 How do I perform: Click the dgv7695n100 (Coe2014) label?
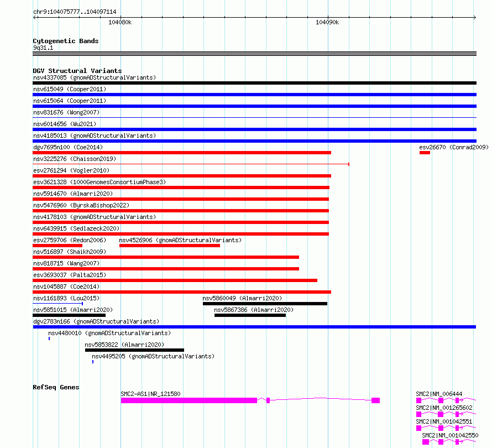(x=68, y=147)
